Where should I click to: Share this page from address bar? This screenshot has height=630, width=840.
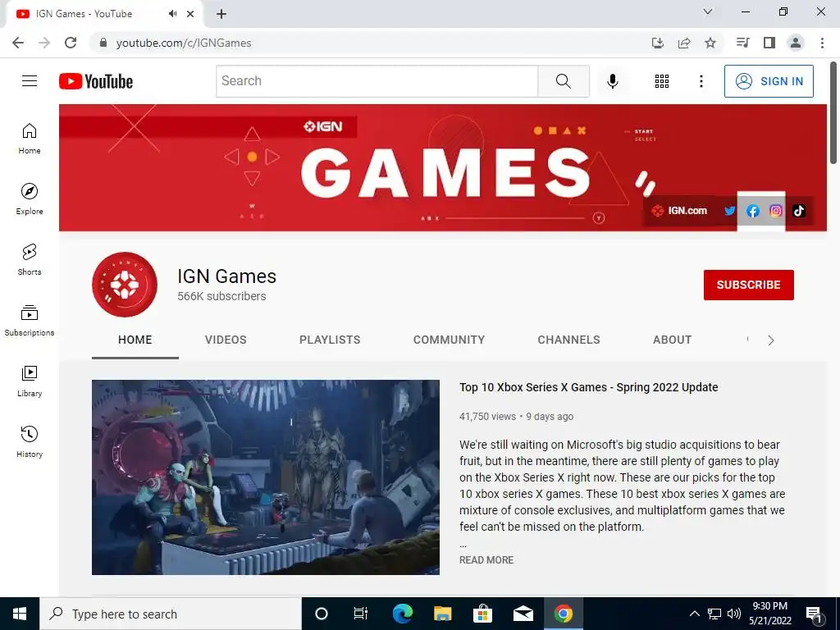coord(684,43)
